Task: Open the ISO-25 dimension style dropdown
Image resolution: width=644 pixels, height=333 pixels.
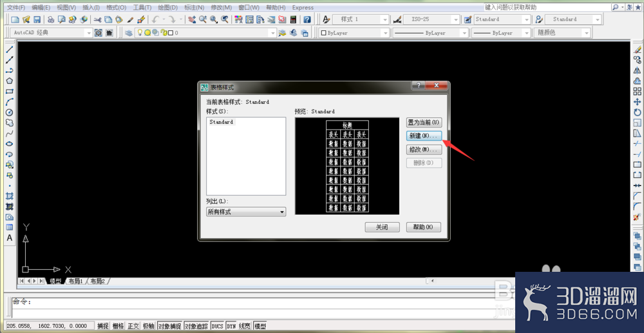Action: tap(455, 19)
